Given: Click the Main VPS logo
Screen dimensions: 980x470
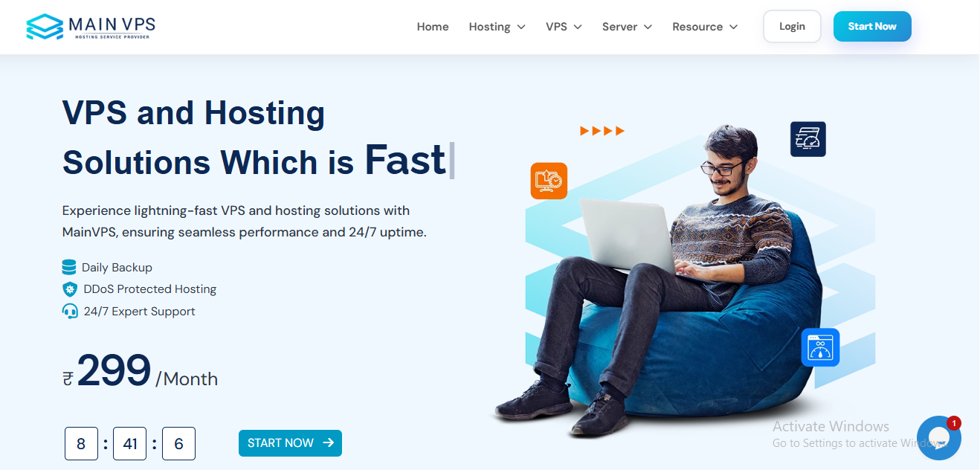Looking at the screenshot, I should pos(91,27).
